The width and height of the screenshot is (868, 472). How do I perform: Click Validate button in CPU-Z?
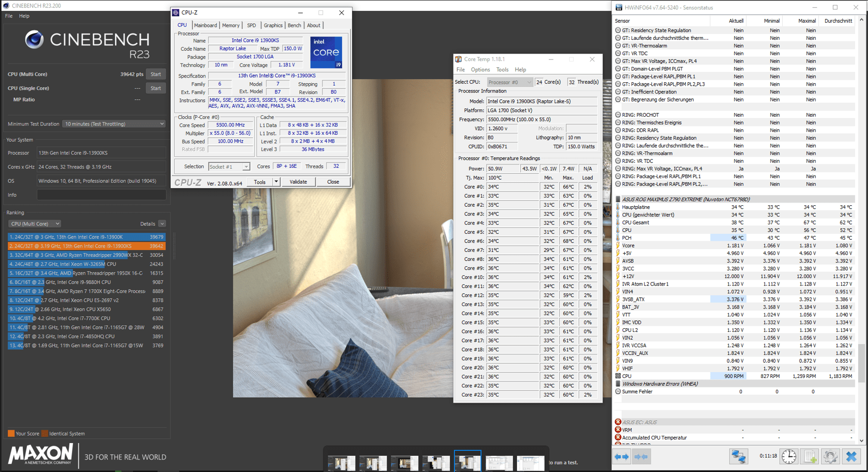(x=298, y=182)
